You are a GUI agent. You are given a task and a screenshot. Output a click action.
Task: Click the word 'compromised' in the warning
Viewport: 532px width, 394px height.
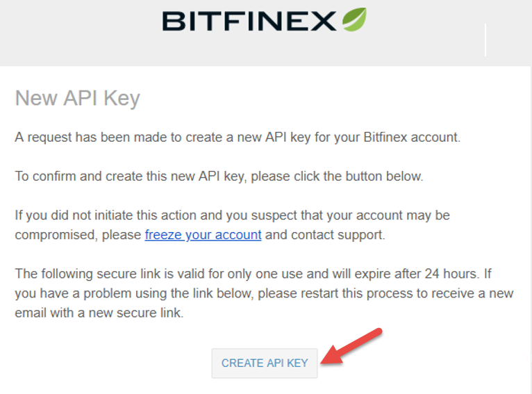pos(56,235)
